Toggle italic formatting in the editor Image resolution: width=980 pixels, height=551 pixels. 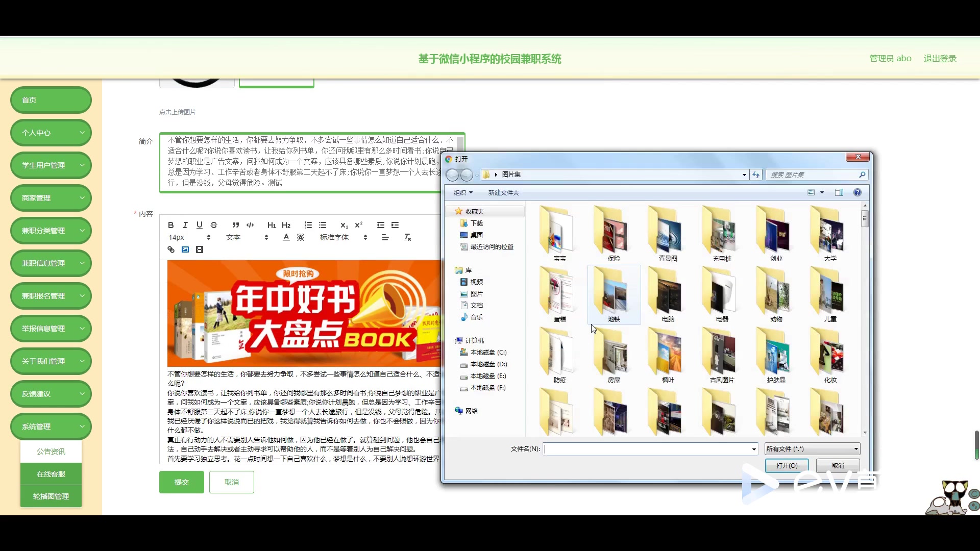[185, 225]
